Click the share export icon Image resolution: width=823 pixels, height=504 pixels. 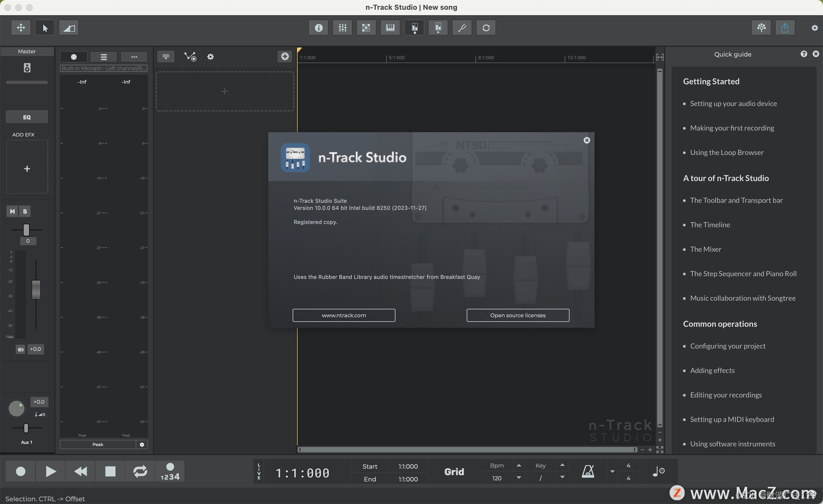(785, 28)
